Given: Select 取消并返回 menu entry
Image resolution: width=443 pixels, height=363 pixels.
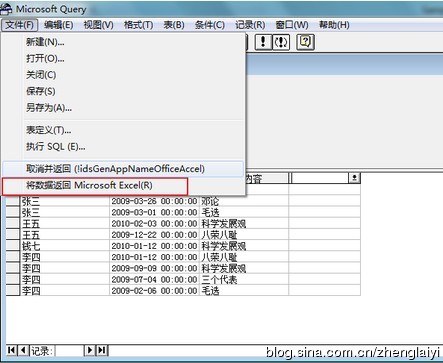Looking at the screenshot, I should pos(123,169).
